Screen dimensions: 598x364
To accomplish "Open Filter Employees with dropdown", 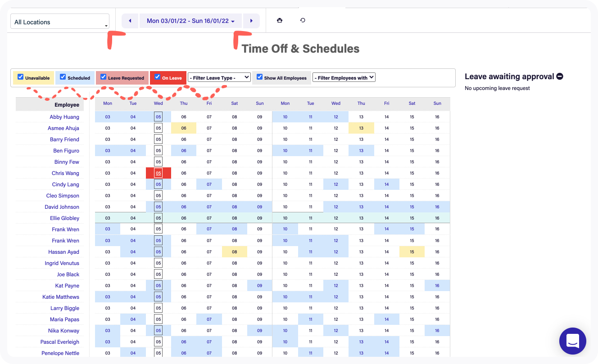I will (x=344, y=77).
